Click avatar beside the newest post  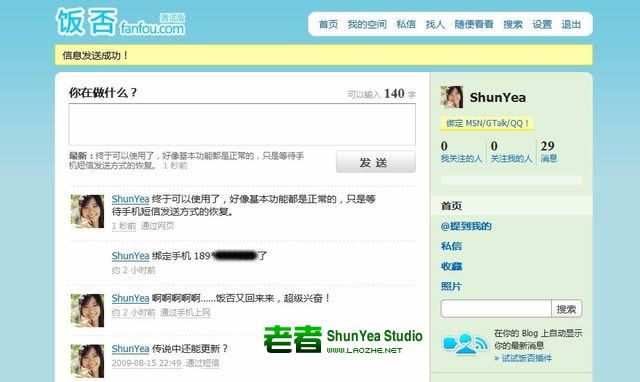(x=87, y=211)
